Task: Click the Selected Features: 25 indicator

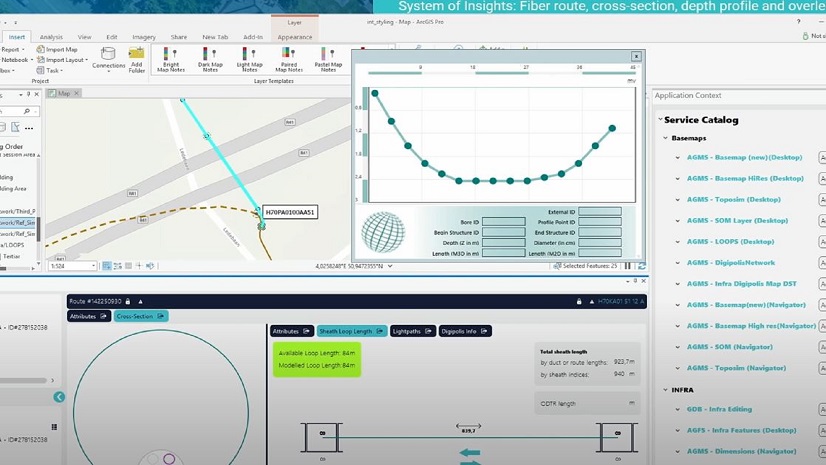Action: 585,266
